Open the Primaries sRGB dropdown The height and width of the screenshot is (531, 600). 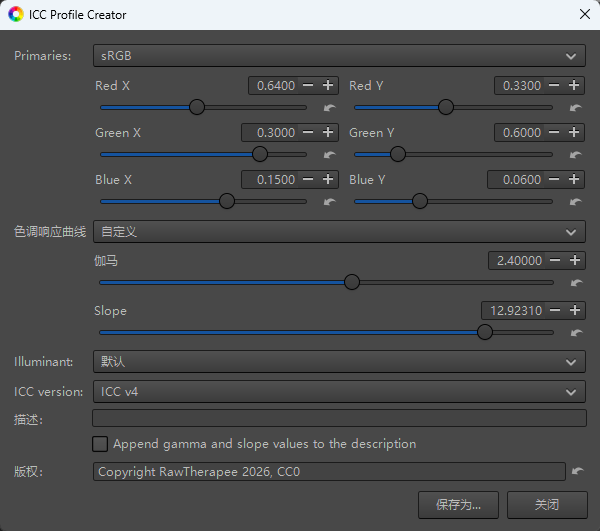coord(339,56)
